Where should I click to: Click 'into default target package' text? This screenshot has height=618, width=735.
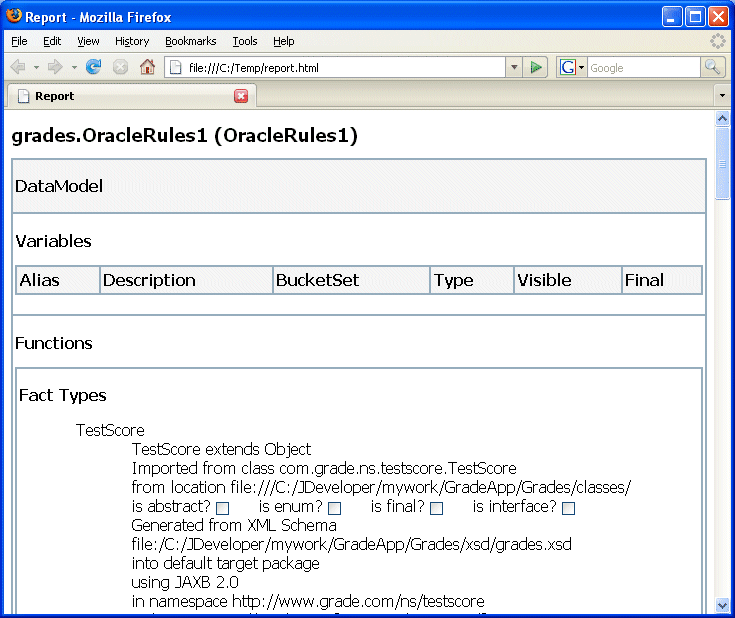[225, 563]
